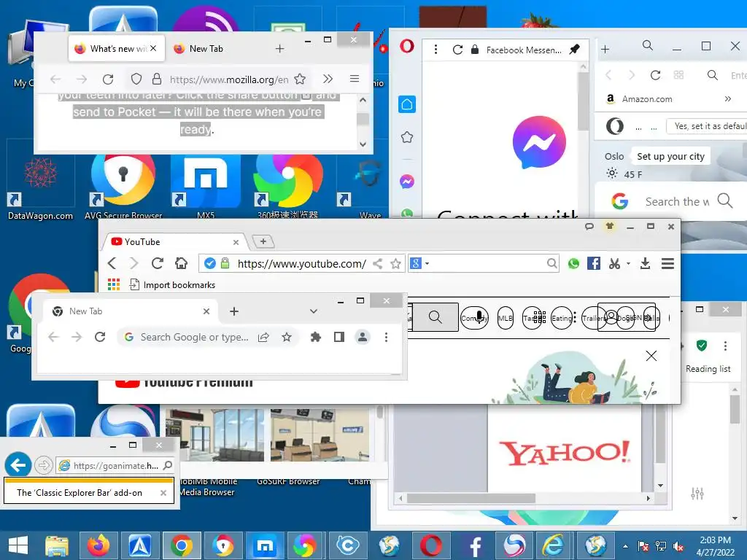Image resolution: width=747 pixels, height=560 pixels.
Task: Click the Messenger icon in Opera sidebar
Action: (x=407, y=182)
